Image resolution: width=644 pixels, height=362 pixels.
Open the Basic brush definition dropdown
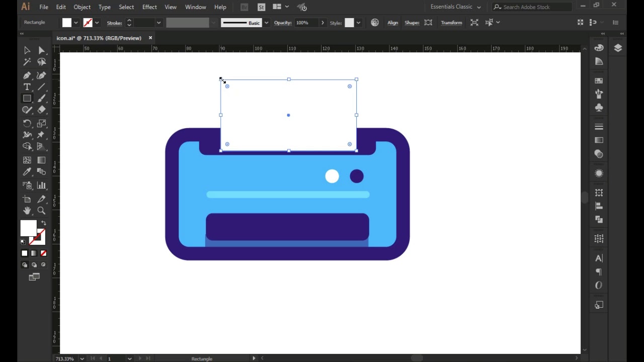coord(266,23)
